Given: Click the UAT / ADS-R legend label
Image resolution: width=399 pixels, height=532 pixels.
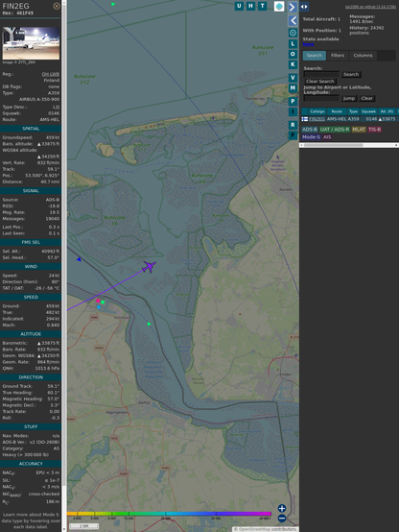Looking at the screenshot, I should coord(334,130).
